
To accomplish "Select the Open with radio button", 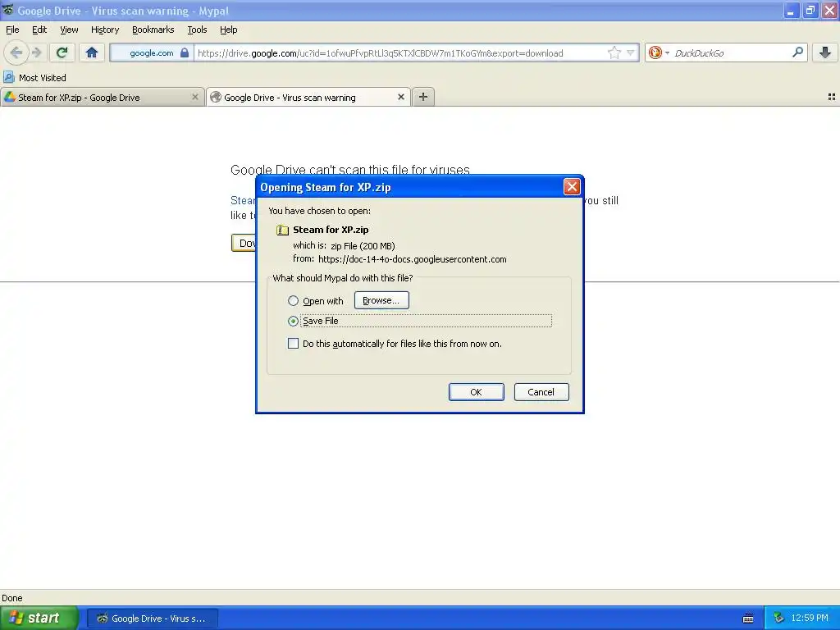I will pyautogui.click(x=293, y=300).
